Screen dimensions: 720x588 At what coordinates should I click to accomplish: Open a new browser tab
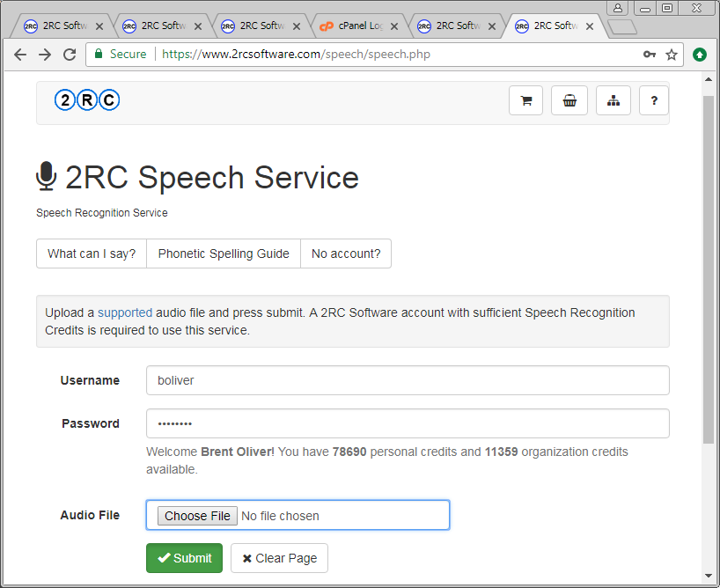point(621,27)
